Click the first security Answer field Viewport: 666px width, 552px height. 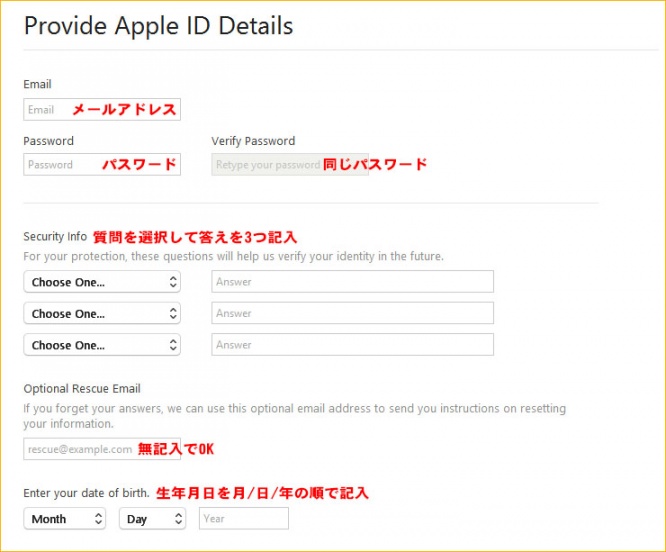pos(353,282)
